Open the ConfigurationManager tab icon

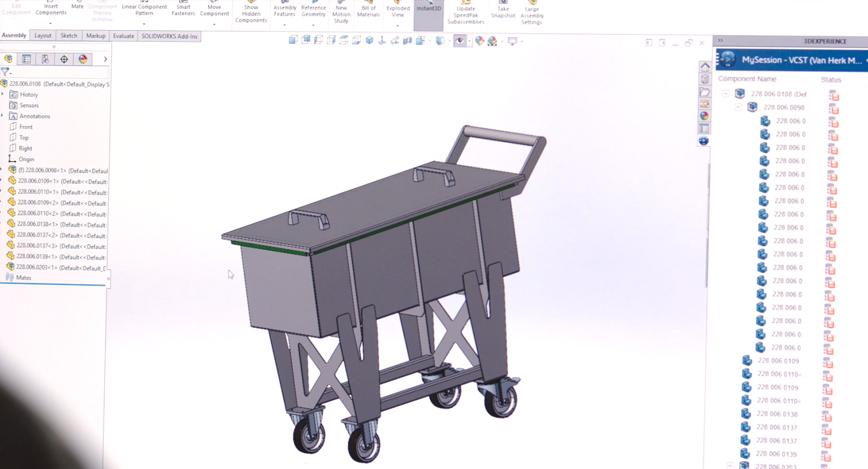point(45,58)
